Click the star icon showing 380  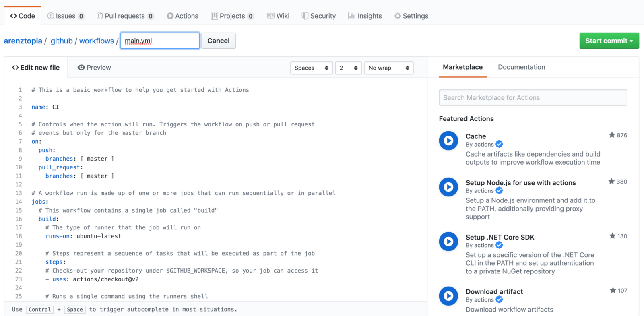click(611, 181)
